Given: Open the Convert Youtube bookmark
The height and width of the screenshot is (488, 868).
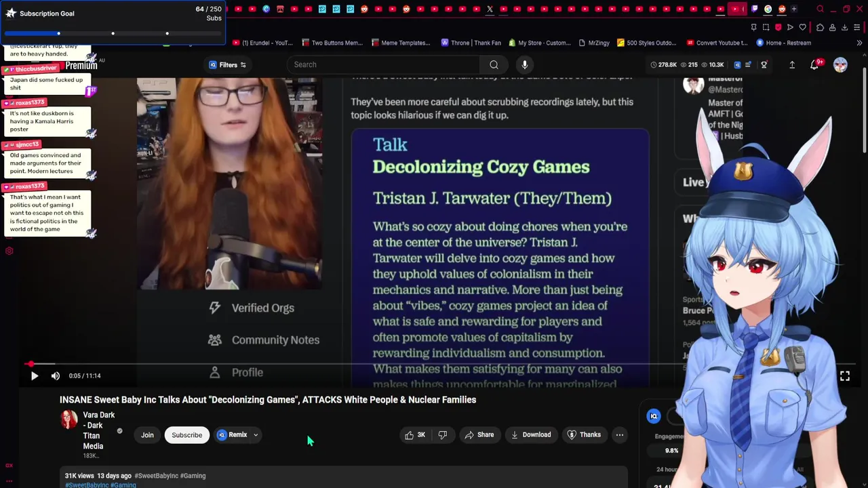Looking at the screenshot, I should coord(717,43).
